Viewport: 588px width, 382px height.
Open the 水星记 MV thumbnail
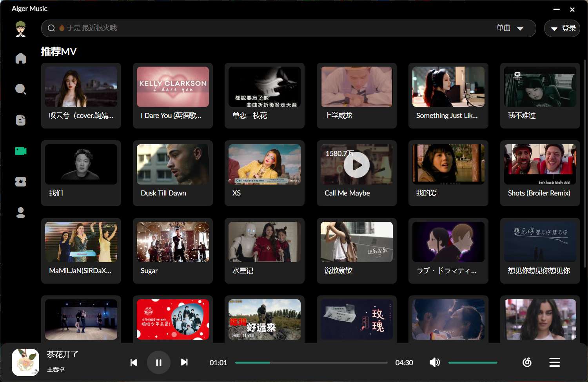[x=265, y=242]
